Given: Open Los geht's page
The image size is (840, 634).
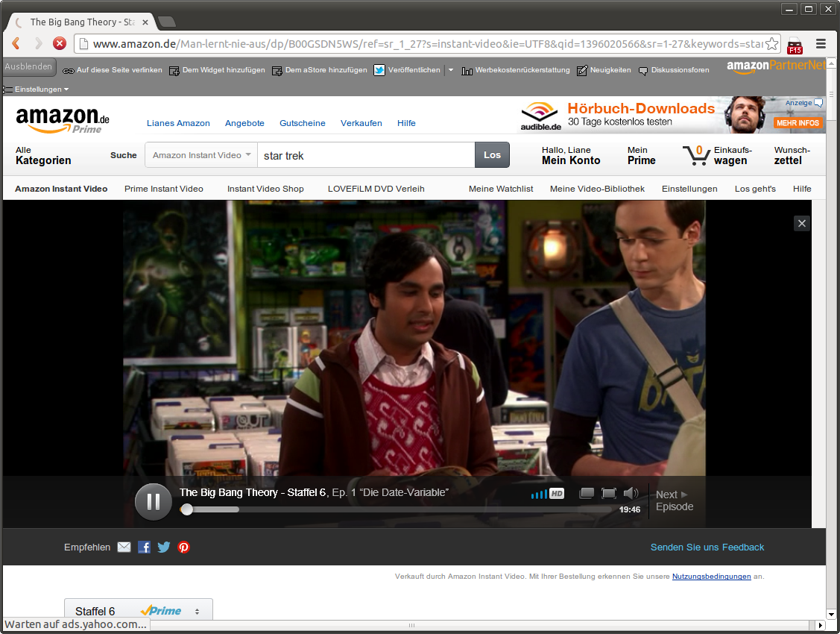Looking at the screenshot, I should [755, 189].
